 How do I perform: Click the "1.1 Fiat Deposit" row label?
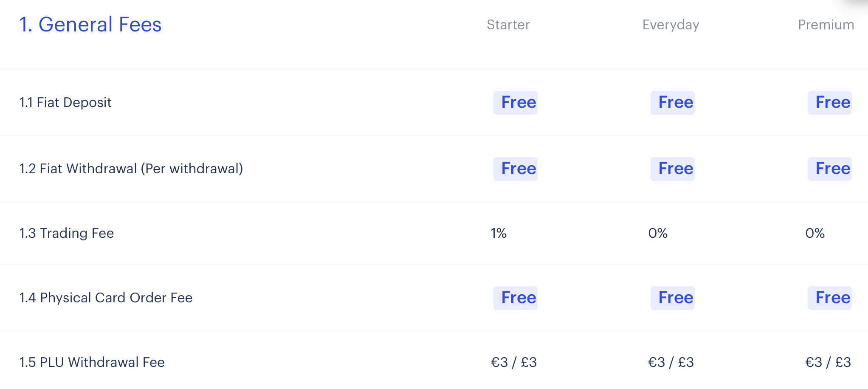[65, 103]
